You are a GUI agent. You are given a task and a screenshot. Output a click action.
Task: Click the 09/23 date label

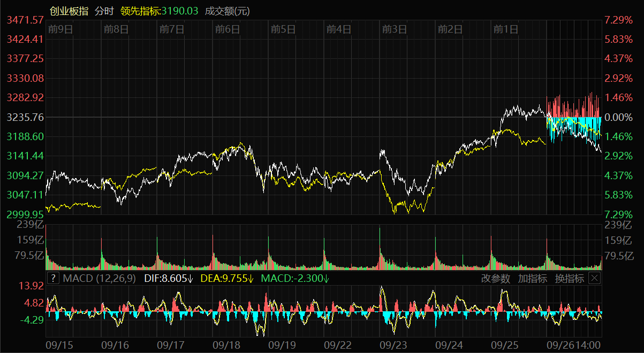click(x=393, y=346)
